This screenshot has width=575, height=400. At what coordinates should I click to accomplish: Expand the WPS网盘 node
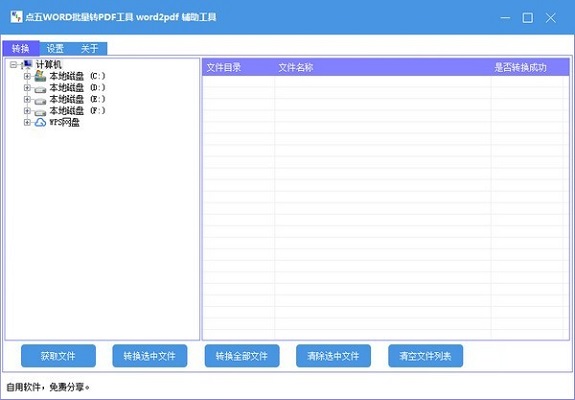point(27,122)
